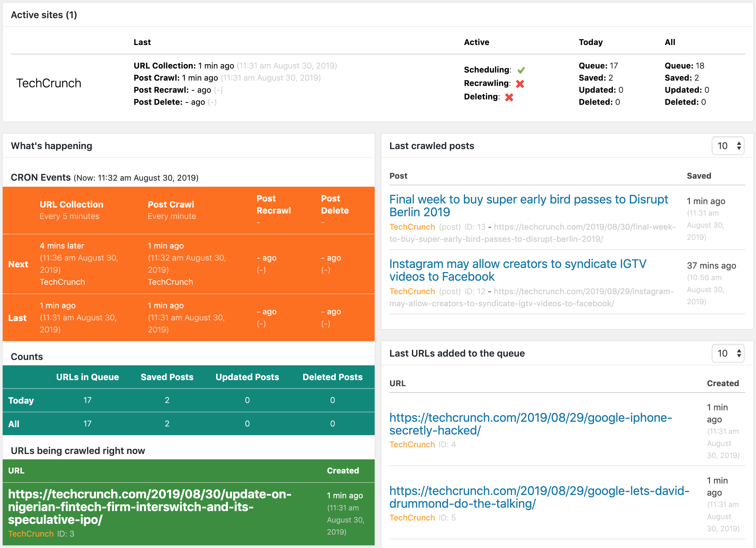Click 'Last URLs added to the queue' heading
Screen dimensions: 756x548
click(x=457, y=353)
